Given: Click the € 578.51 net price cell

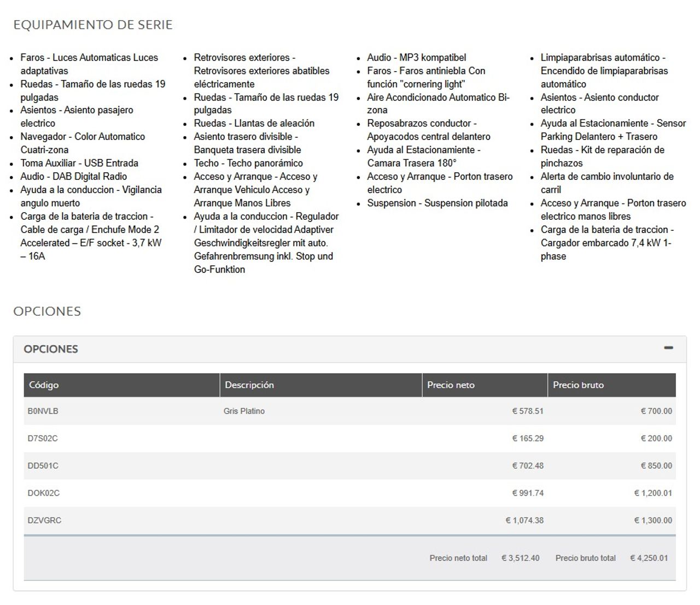Looking at the screenshot, I should click(527, 411).
